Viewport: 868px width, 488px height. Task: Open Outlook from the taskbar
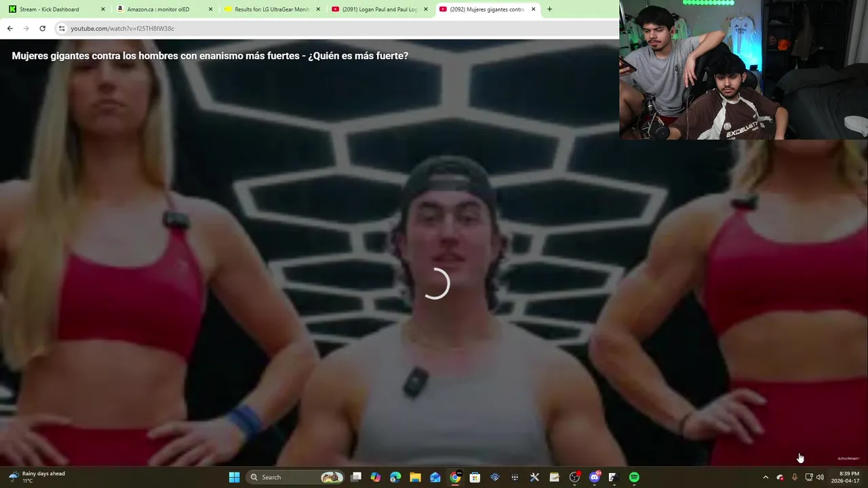pyautogui.click(x=435, y=477)
